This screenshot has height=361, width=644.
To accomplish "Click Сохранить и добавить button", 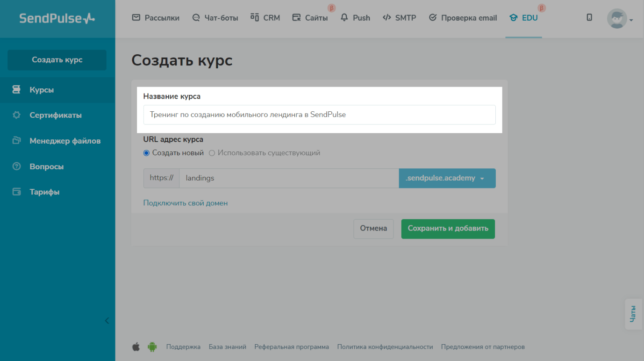I will pyautogui.click(x=448, y=229).
